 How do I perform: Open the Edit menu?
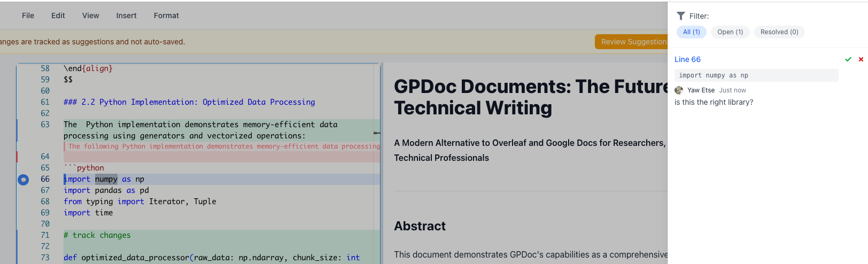click(x=58, y=15)
